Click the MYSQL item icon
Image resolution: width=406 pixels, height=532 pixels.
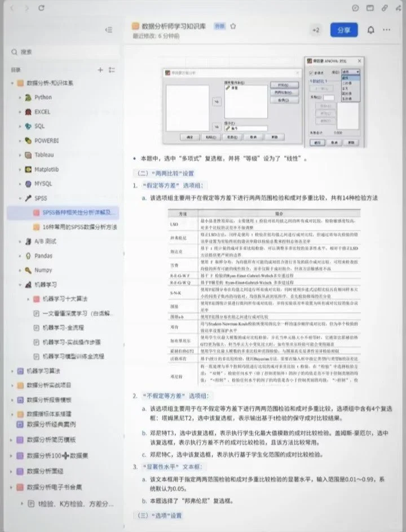[x=28, y=184]
